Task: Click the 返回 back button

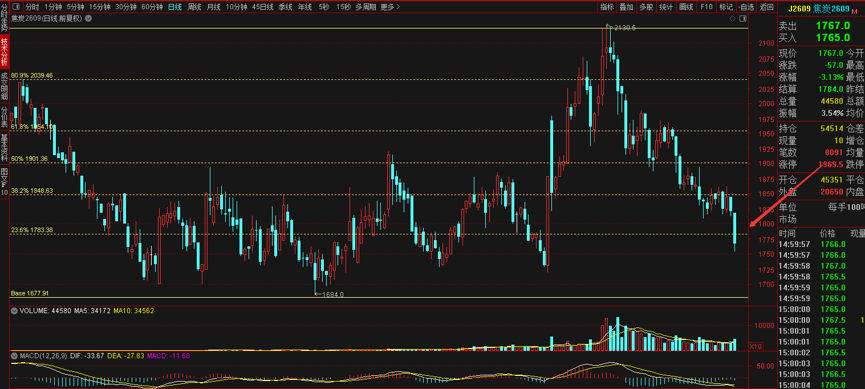Action: [x=766, y=7]
